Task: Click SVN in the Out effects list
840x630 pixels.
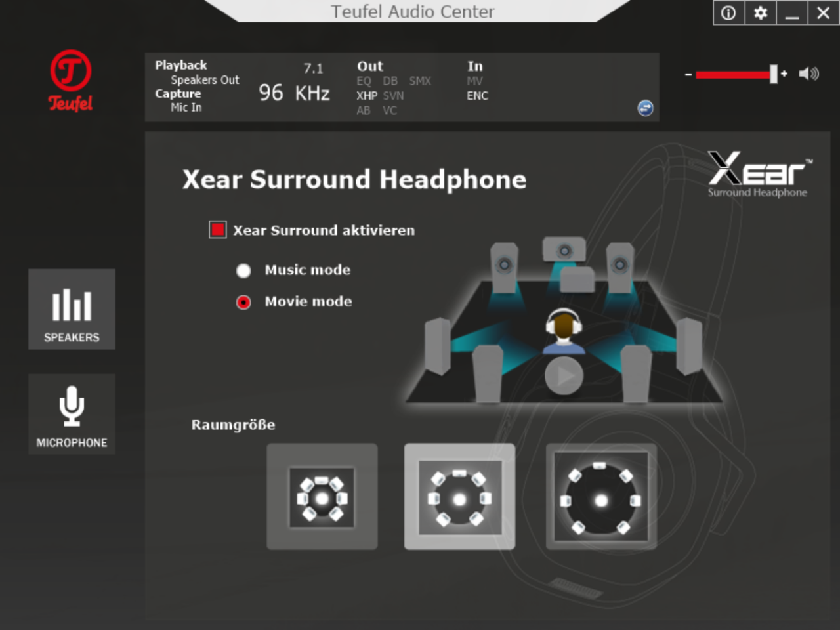Action: point(394,96)
